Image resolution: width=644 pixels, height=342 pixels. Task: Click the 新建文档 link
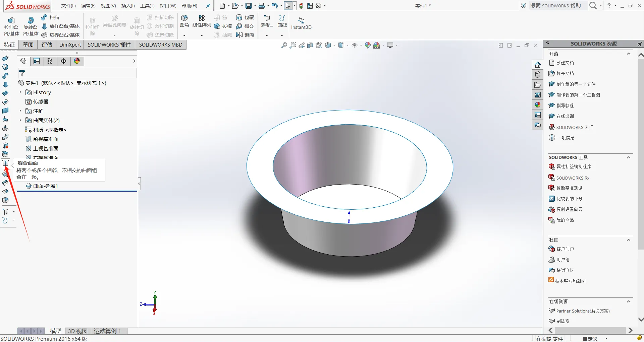coord(565,63)
